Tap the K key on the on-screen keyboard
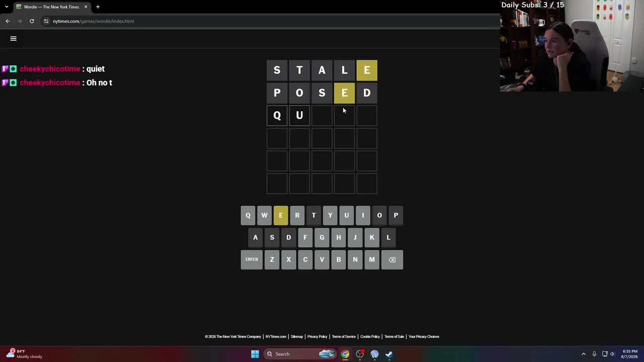This screenshot has height=362, width=644. (372, 237)
